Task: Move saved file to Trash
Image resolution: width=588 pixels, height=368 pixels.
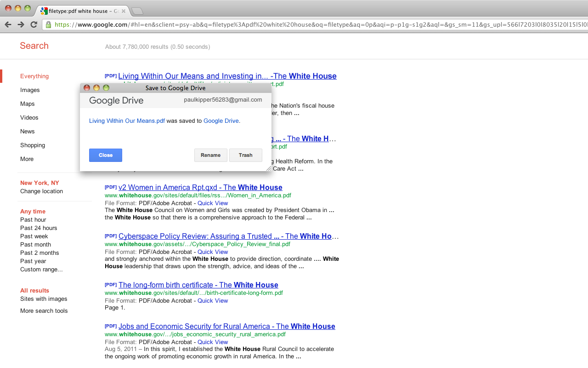Action: click(x=245, y=155)
